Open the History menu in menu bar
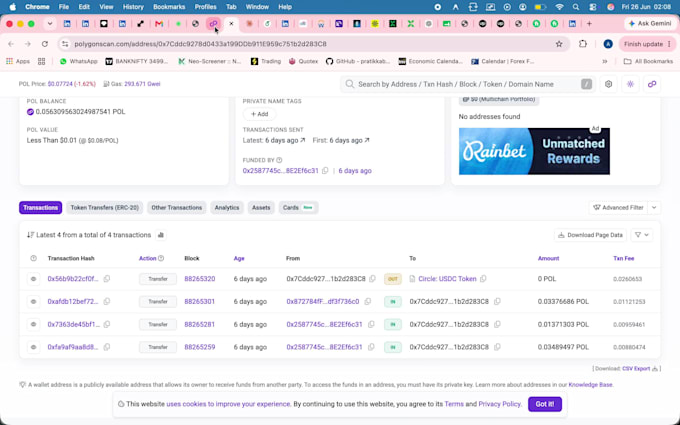The height and width of the screenshot is (425, 680). 133,7
